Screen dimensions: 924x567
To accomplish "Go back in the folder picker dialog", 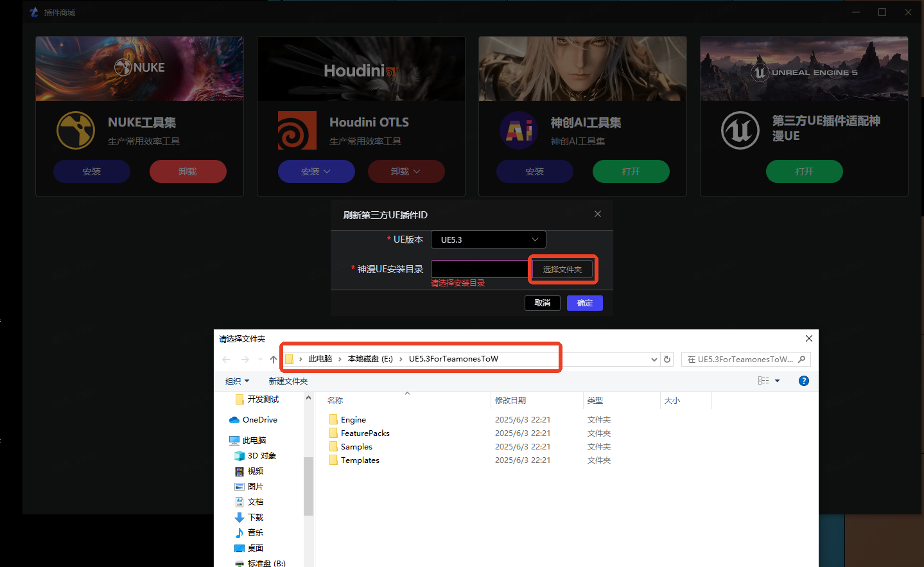I will 226,360.
